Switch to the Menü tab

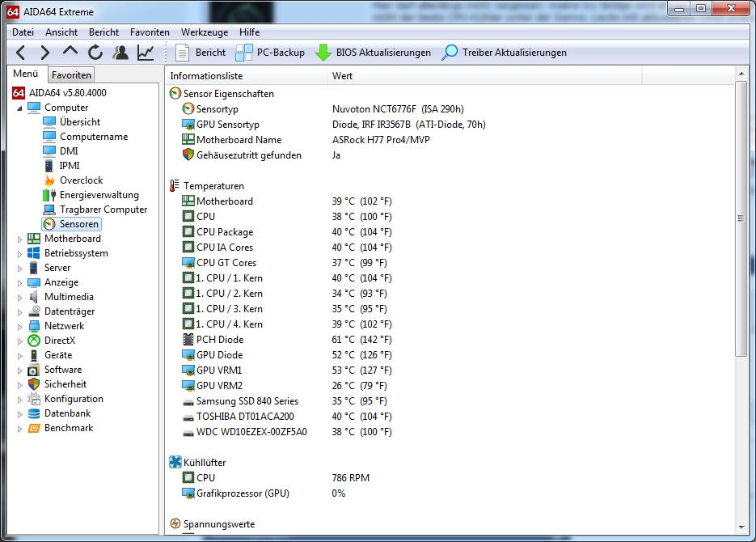[26, 74]
